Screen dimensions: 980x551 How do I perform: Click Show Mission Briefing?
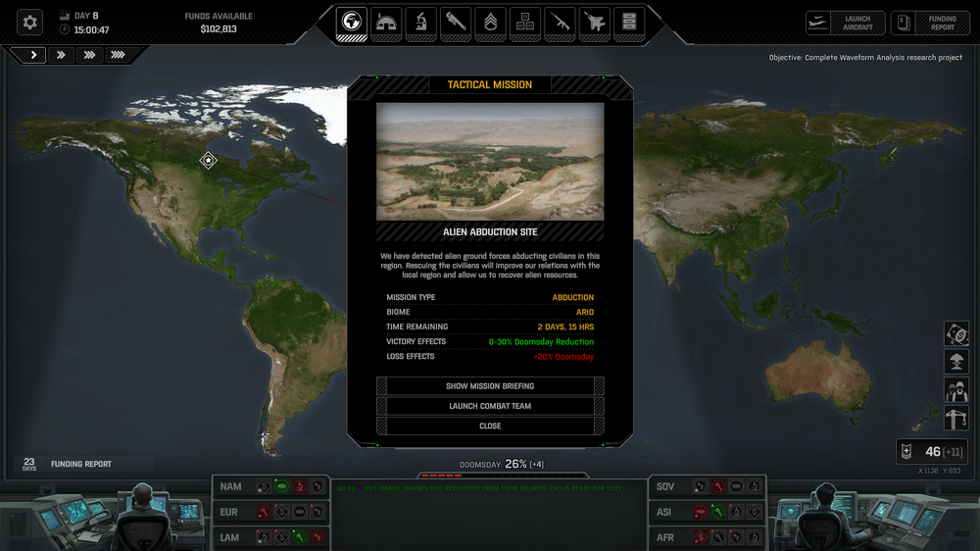[x=490, y=386]
